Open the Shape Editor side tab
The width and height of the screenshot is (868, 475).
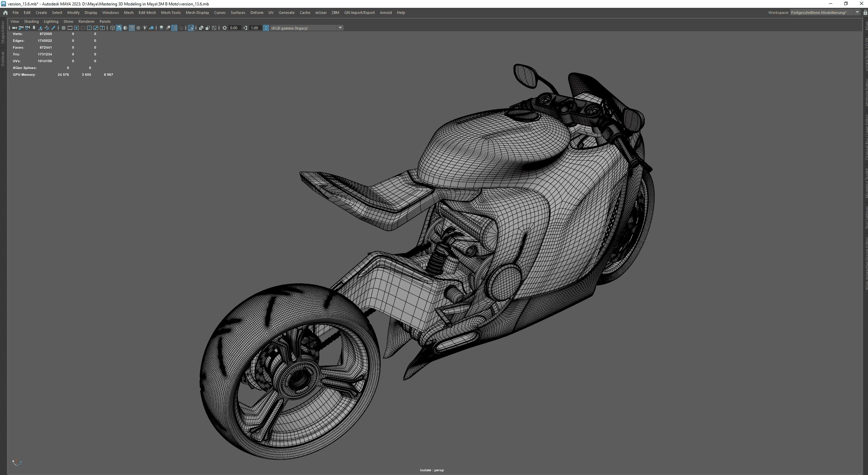pyautogui.click(x=3, y=32)
